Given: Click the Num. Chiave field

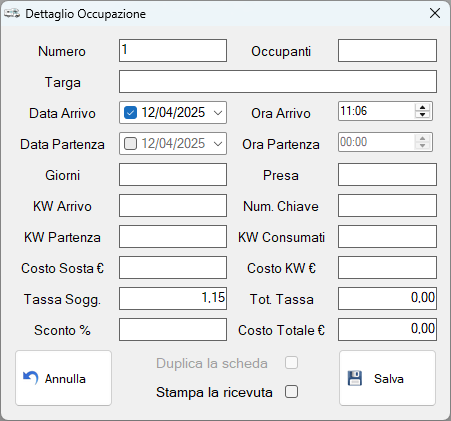Looking at the screenshot, I should [x=387, y=206].
